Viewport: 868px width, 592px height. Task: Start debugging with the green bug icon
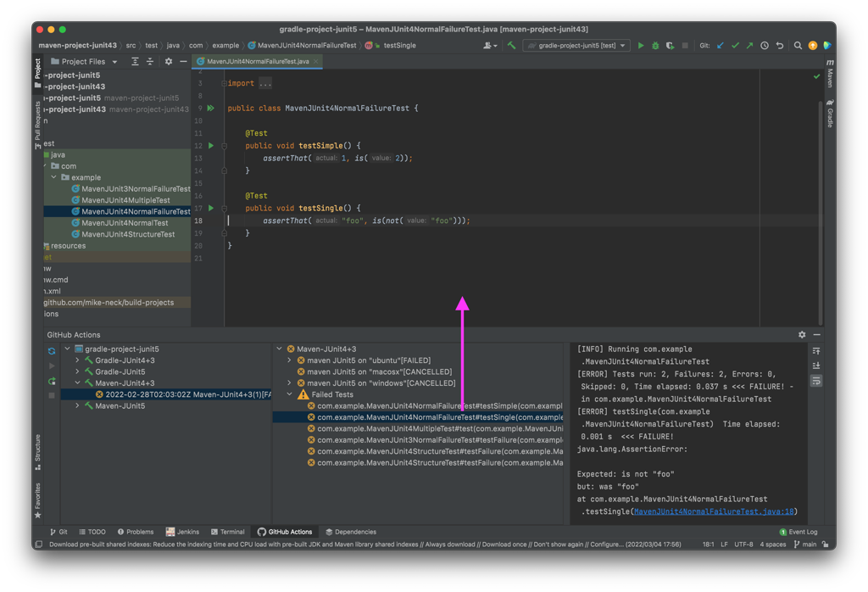655,46
